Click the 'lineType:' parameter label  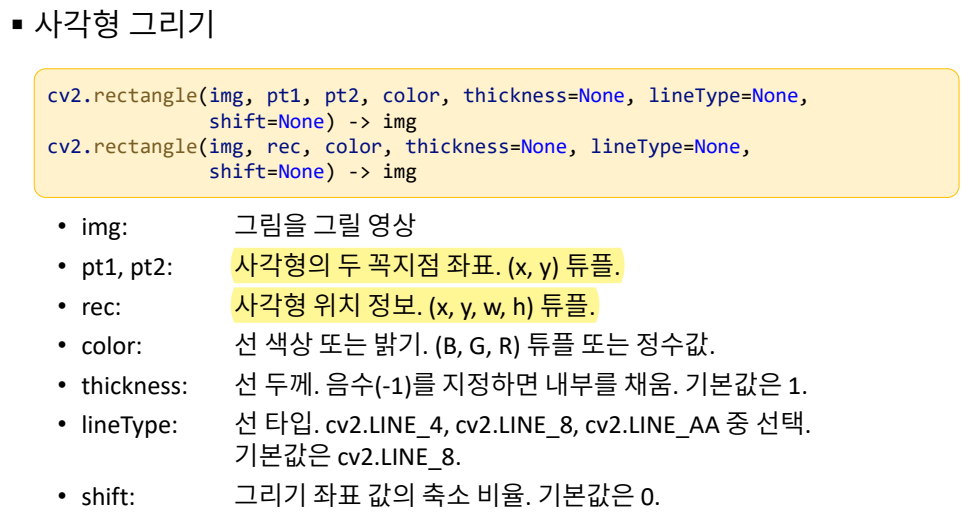pyautogui.click(x=129, y=425)
